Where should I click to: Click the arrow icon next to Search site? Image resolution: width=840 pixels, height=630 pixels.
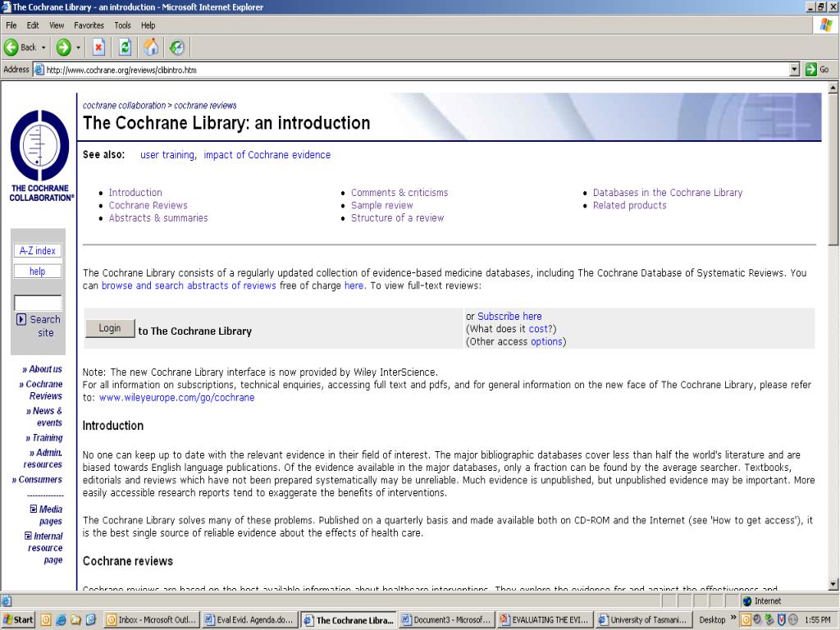point(21,319)
